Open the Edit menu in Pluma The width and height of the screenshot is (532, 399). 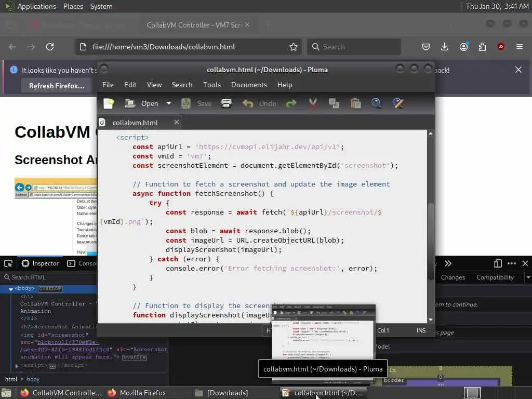pyautogui.click(x=130, y=85)
